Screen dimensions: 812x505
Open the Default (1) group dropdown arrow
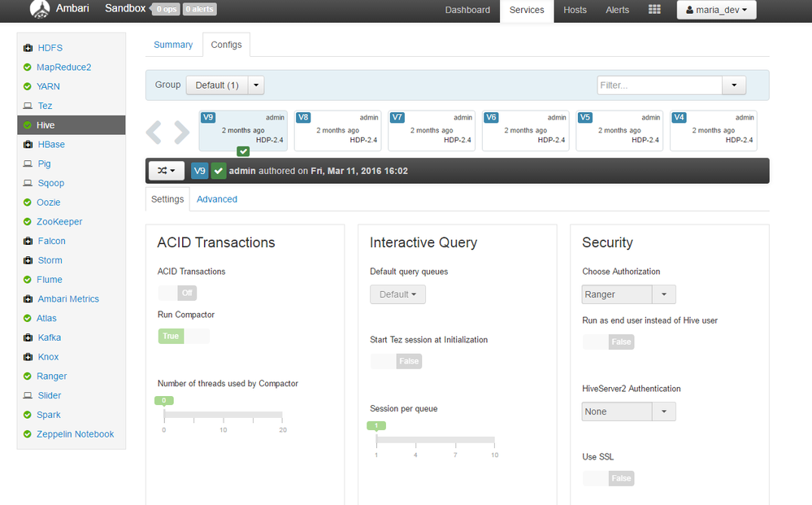(x=256, y=85)
